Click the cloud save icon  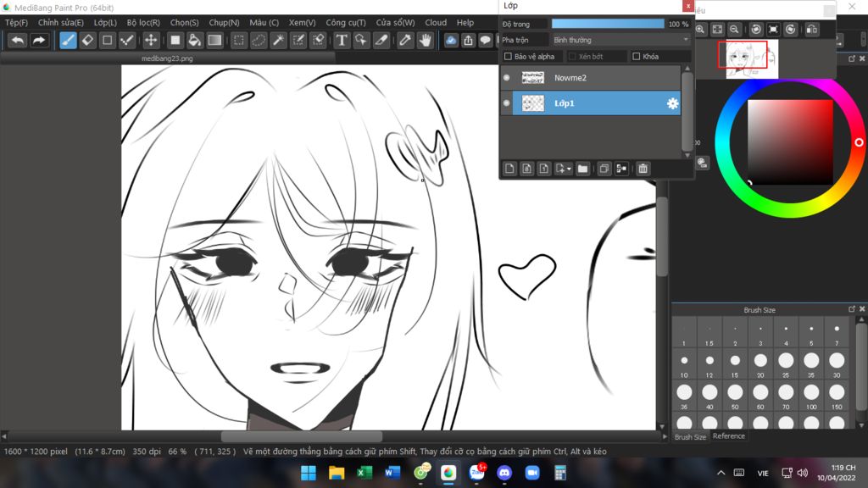[451, 41]
